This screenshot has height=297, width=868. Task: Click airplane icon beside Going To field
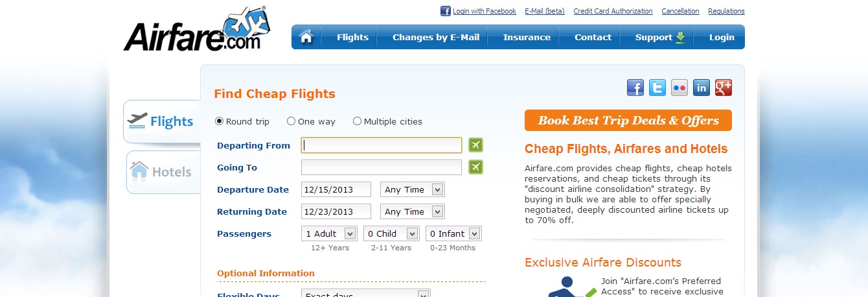coord(476,167)
